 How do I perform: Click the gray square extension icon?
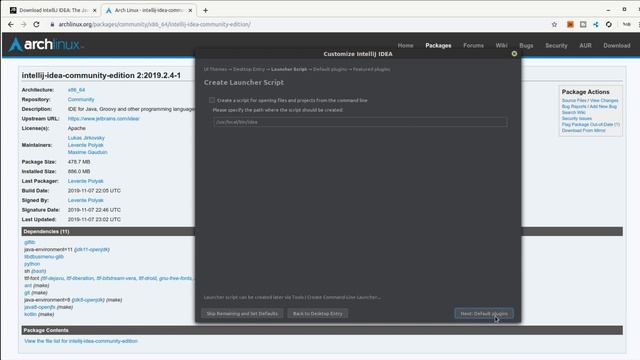pos(583,24)
